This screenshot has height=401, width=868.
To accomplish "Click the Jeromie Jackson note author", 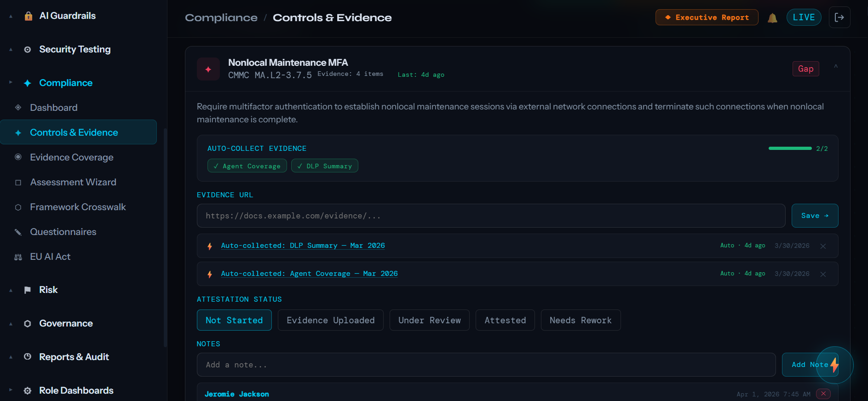I will coord(236,394).
